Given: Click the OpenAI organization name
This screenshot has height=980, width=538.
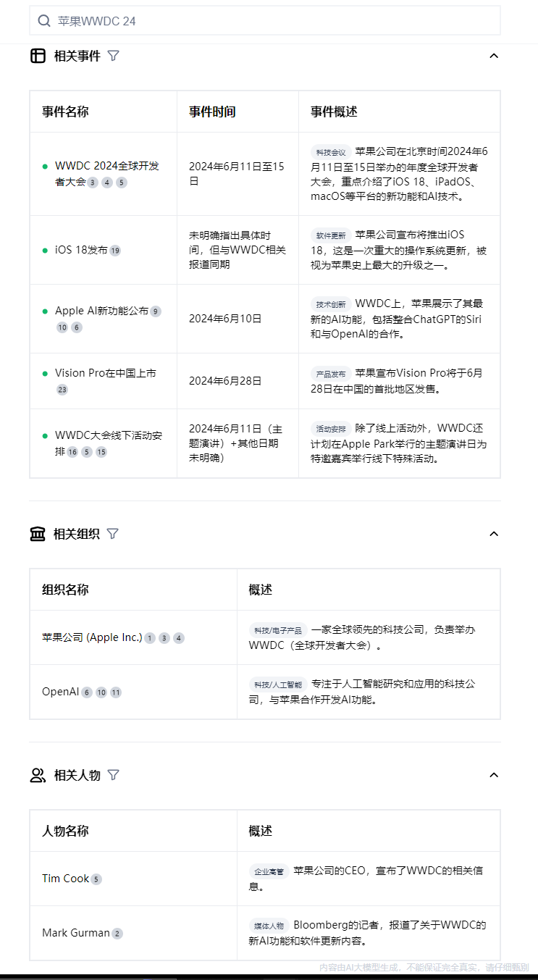Looking at the screenshot, I should pos(60,692).
